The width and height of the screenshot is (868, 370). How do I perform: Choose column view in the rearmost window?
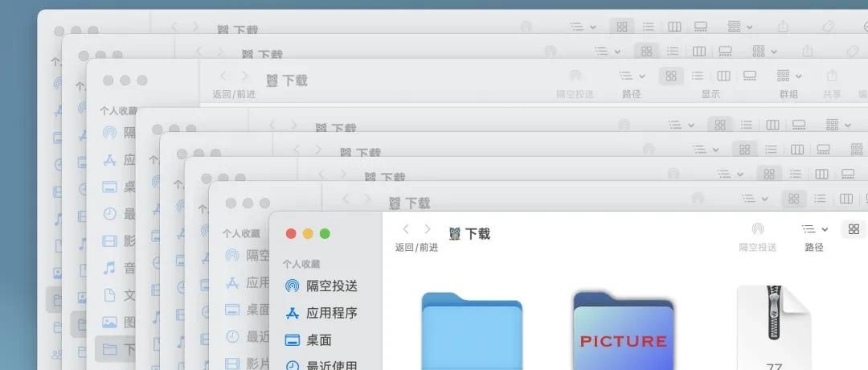[x=674, y=27]
